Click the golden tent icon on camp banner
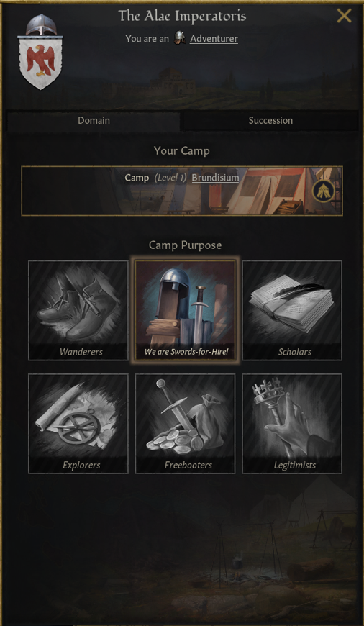 [323, 191]
